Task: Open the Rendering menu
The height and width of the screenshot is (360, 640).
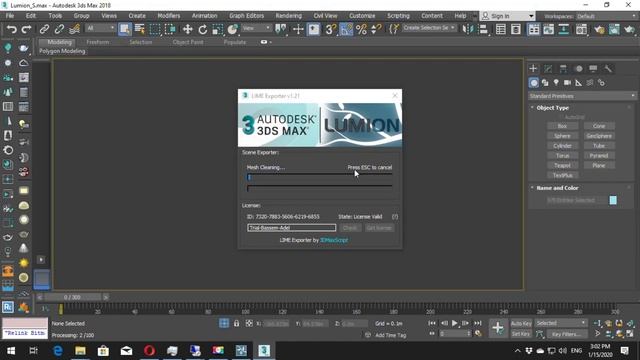Action: point(288,16)
